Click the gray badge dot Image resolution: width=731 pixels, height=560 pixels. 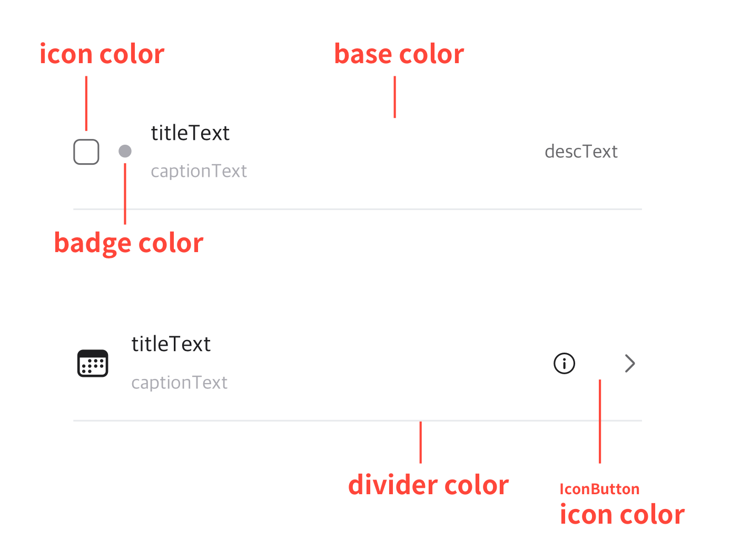pyautogui.click(x=125, y=151)
